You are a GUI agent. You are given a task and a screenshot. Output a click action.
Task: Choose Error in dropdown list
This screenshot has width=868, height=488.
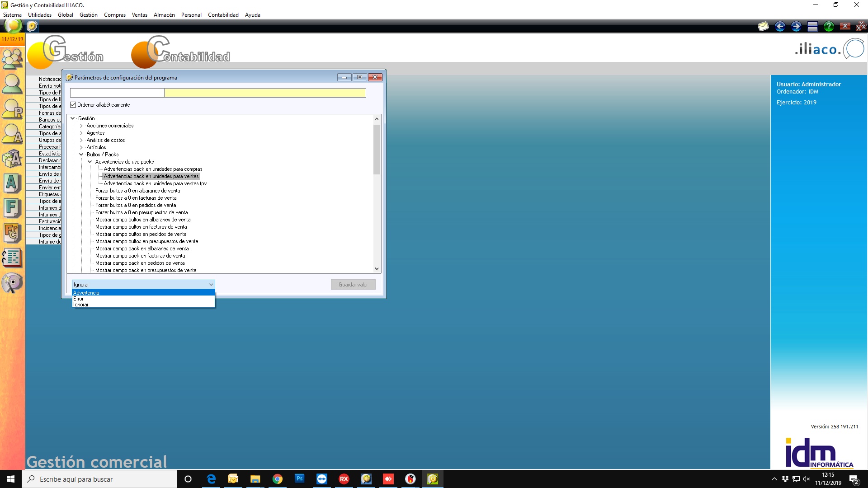[x=143, y=299]
